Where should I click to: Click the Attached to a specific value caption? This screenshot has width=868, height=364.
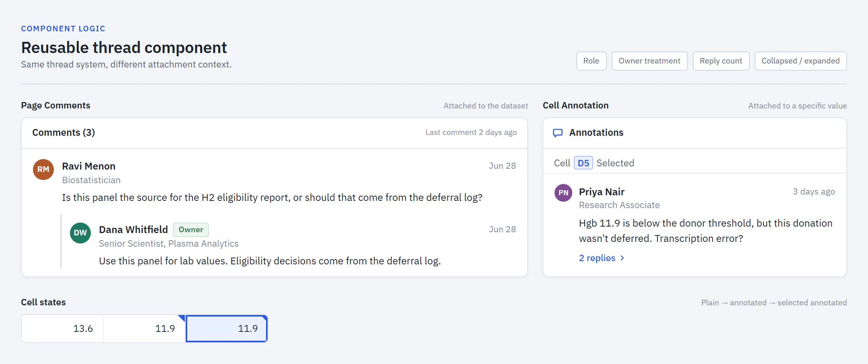(x=797, y=106)
